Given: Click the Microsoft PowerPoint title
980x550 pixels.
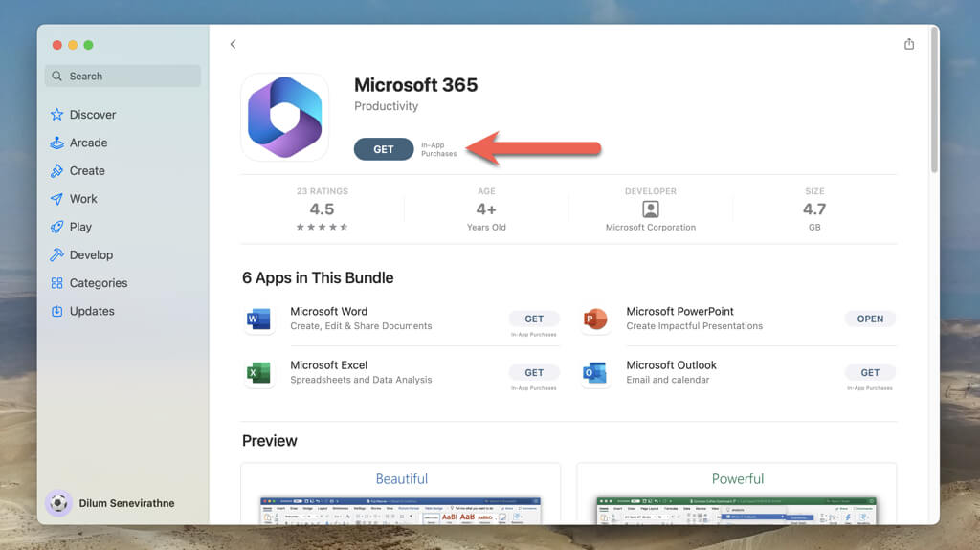Looking at the screenshot, I should pos(680,311).
